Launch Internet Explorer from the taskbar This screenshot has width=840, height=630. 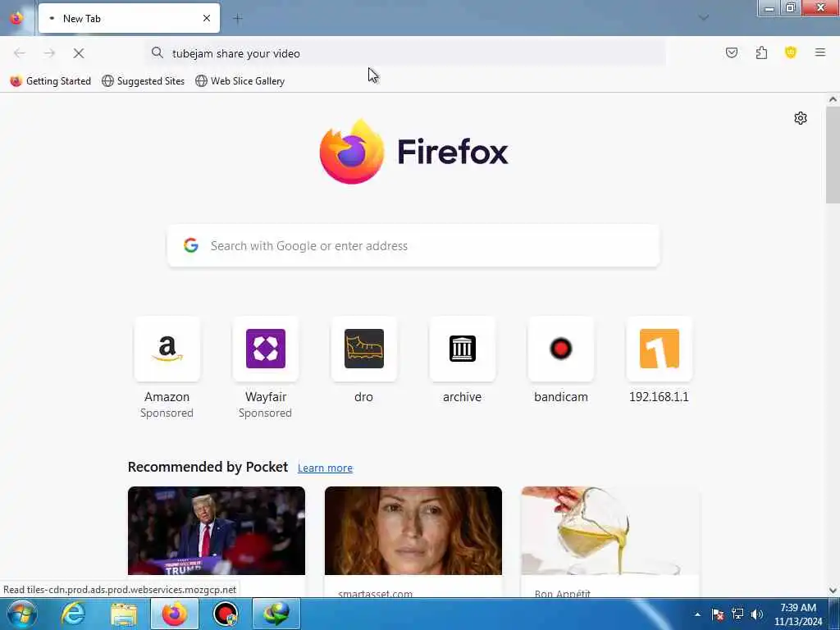(x=73, y=614)
